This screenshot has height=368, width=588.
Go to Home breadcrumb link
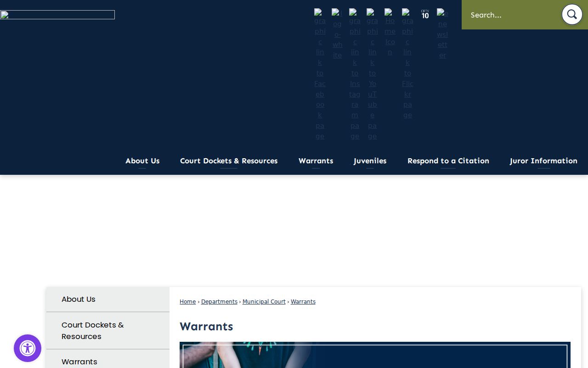pos(187,302)
